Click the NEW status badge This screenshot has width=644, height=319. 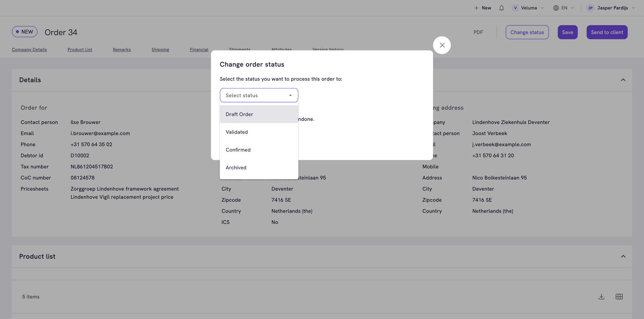[24, 32]
